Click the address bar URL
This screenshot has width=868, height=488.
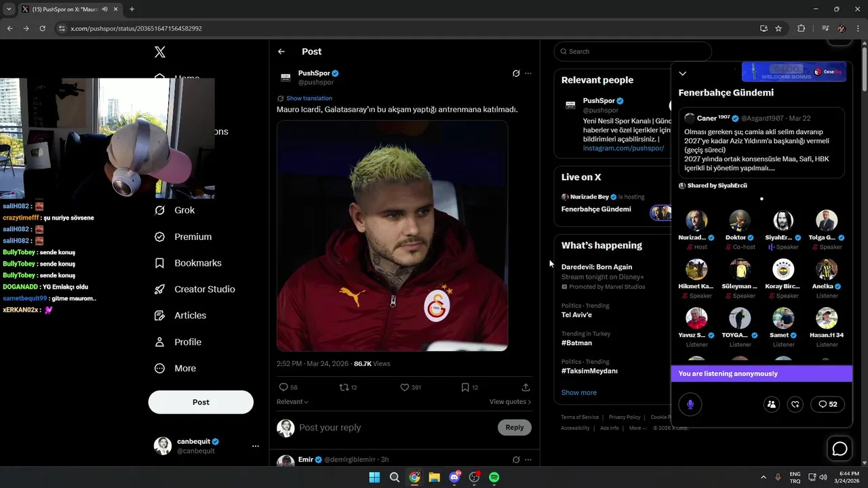[136, 28]
